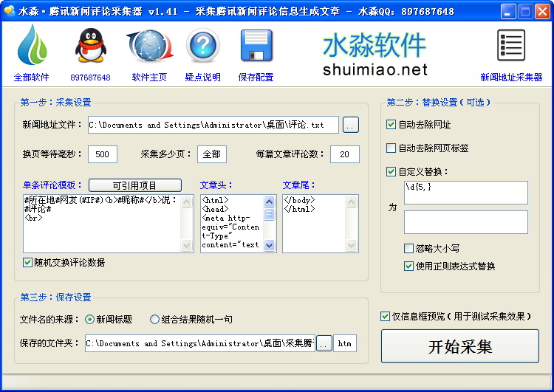Click the 文章头 text area

click(x=232, y=224)
